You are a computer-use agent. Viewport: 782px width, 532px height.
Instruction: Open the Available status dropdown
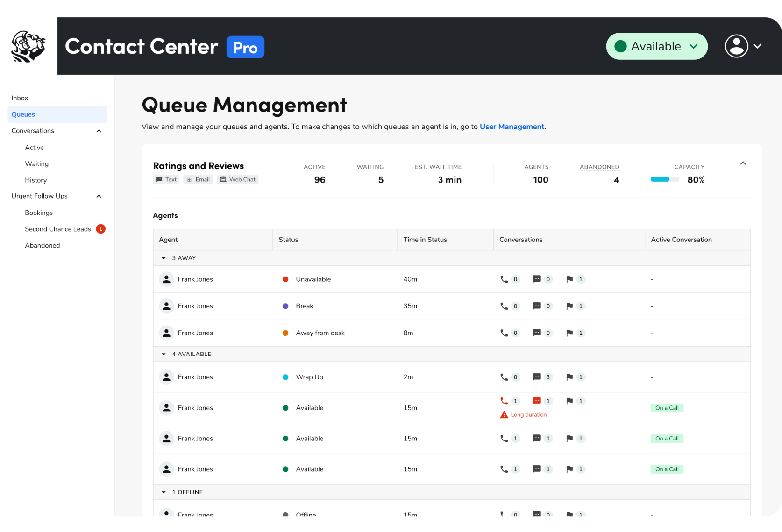point(657,46)
